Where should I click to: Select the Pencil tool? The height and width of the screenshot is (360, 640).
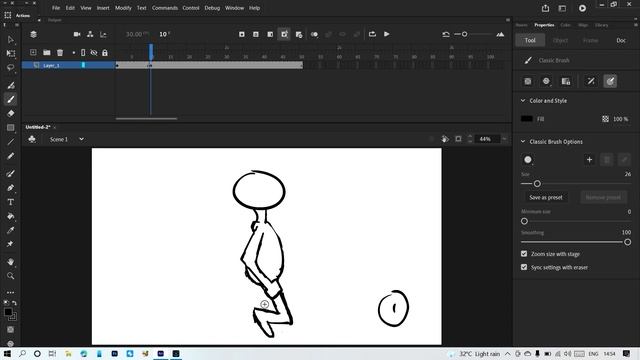pyautogui.click(x=11, y=156)
